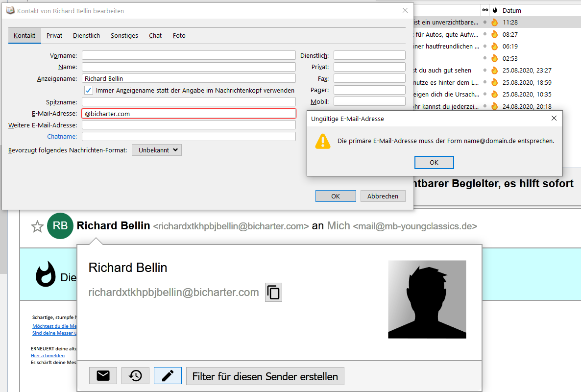The height and width of the screenshot is (392, 581).
Task: Open the Dienstlich tab
Action: [86, 36]
